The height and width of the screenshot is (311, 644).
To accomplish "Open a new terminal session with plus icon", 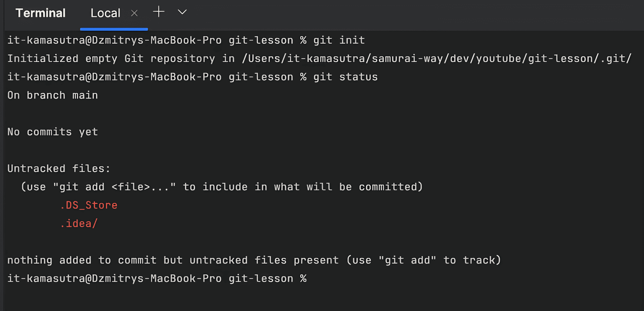I will 159,12.
